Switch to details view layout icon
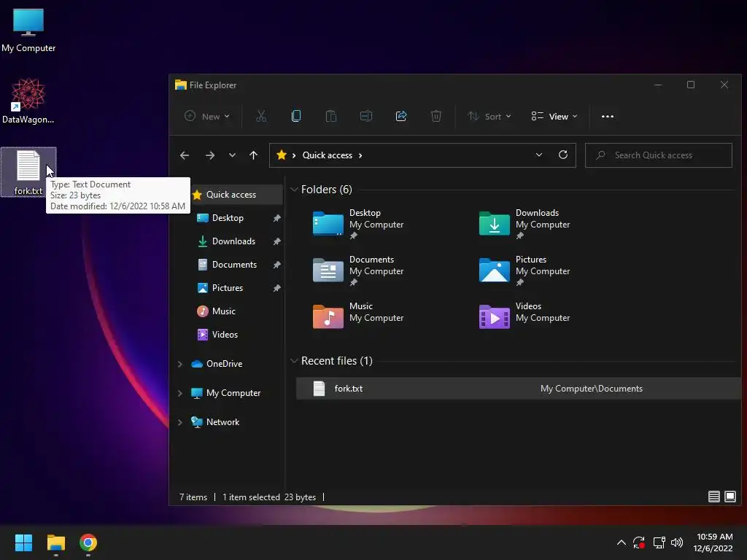 click(713, 497)
